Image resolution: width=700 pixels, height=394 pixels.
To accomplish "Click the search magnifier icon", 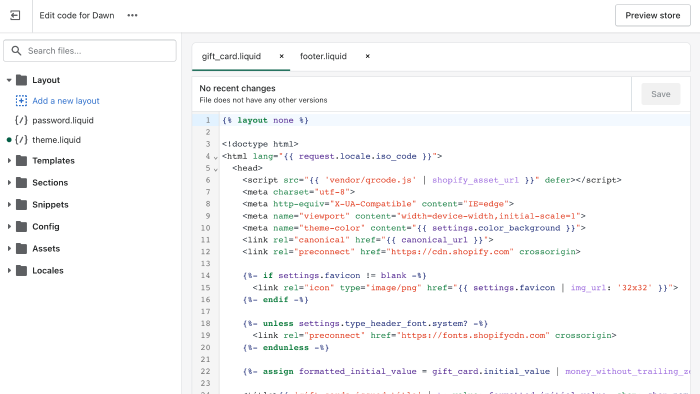I will point(17,51).
